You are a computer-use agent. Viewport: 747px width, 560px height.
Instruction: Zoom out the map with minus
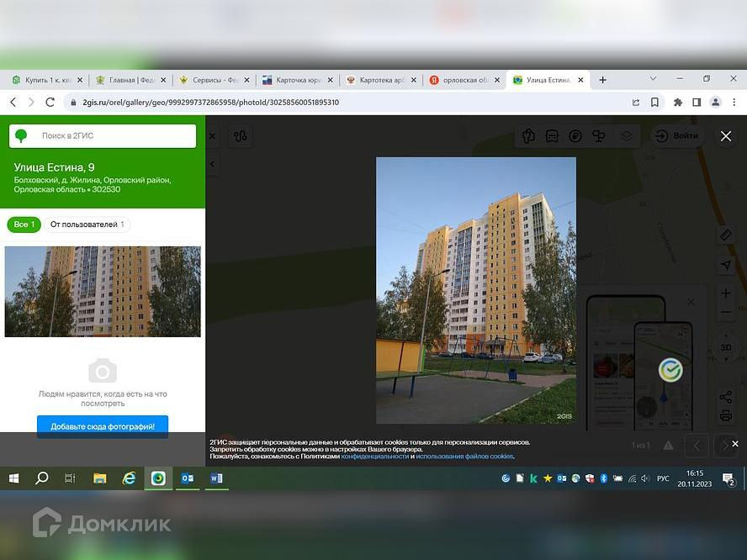(726, 313)
